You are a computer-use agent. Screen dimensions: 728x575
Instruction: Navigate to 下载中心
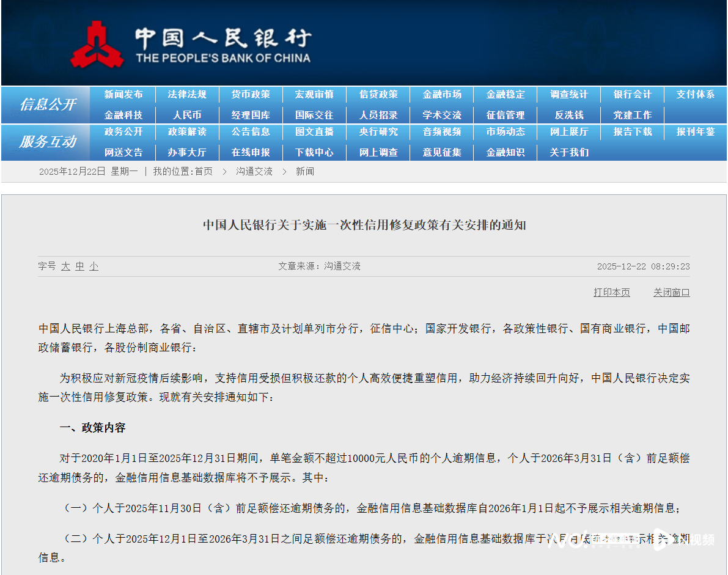coord(314,152)
